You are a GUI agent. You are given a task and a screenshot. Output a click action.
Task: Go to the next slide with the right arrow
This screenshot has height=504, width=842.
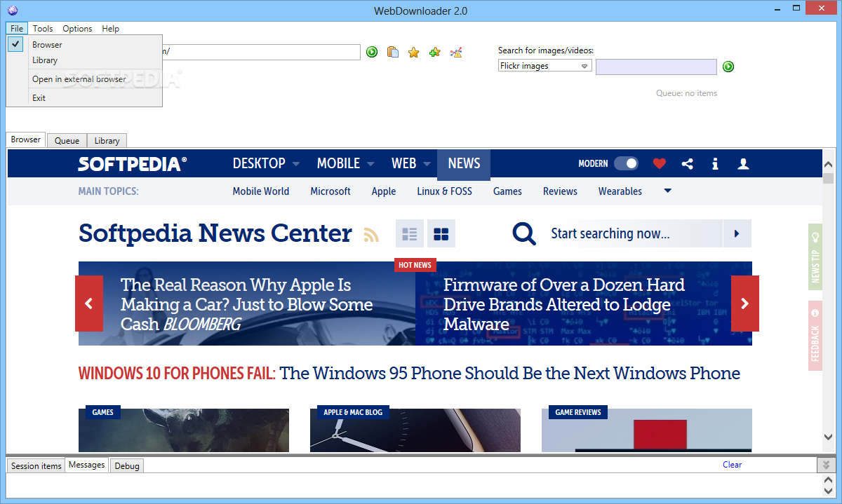(745, 304)
